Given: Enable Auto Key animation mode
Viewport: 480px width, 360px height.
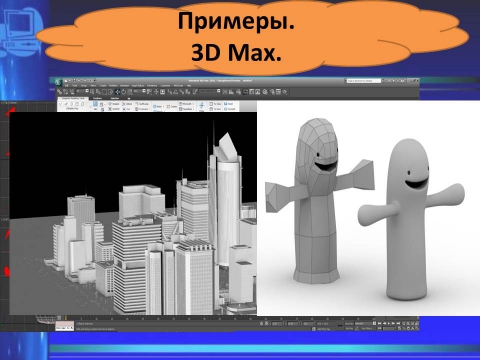Looking at the screenshot, I should click(x=349, y=323).
